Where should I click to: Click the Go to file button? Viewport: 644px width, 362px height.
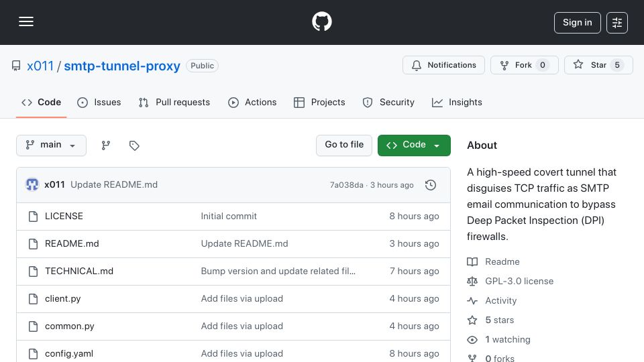click(x=344, y=145)
